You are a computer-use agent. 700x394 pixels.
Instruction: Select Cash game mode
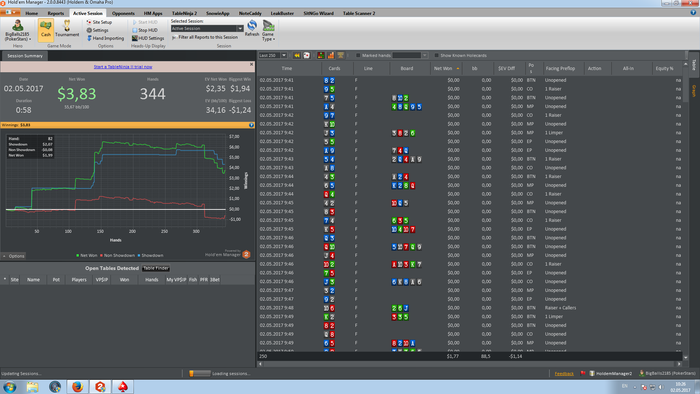pyautogui.click(x=46, y=29)
